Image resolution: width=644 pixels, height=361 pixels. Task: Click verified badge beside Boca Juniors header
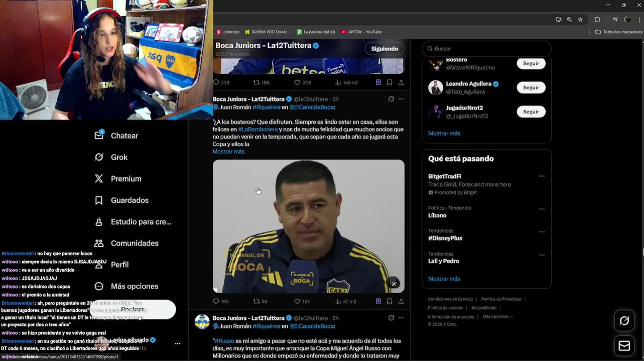click(316, 46)
